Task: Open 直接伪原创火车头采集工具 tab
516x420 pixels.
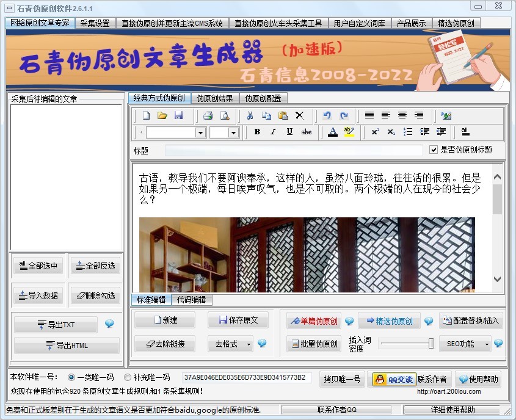Action: pos(278,23)
